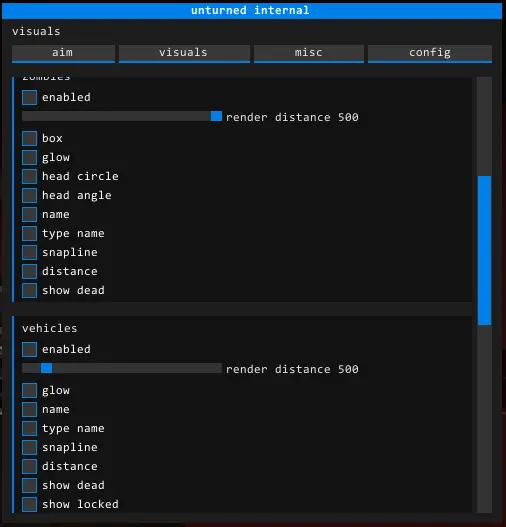The height and width of the screenshot is (527, 506).
Task: Enable glow in the zombies section
Action: click(30, 158)
